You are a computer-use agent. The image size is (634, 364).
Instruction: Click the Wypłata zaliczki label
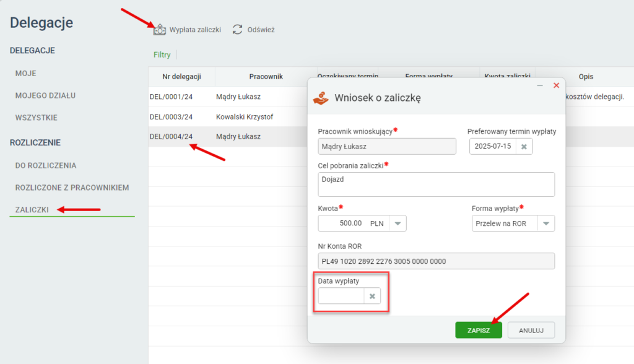tap(195, 30)
